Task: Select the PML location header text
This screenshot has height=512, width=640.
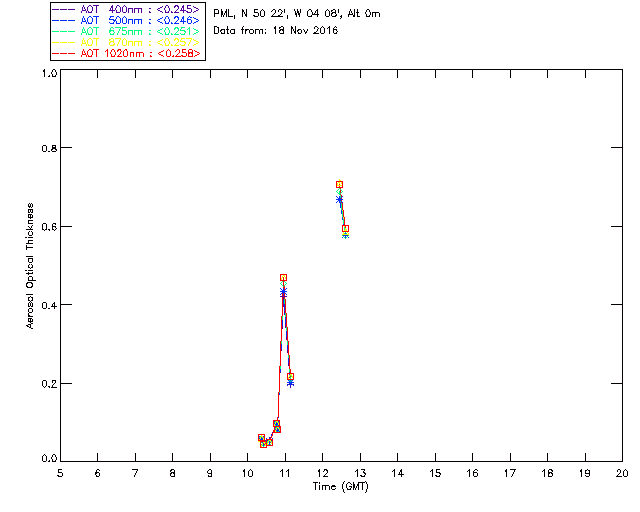Action: pos(297,14)
